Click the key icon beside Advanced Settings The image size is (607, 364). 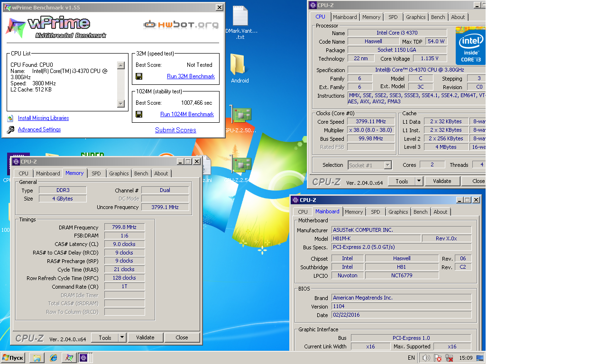[10, 130]
